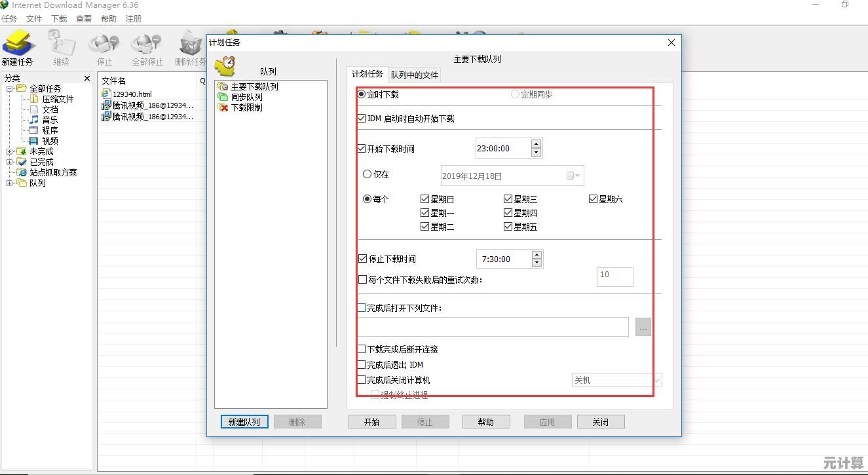Screen dimensions: 868x475
Task: Open the 关机 shutdown mode dropdown
Action: [x=617, y=380]
